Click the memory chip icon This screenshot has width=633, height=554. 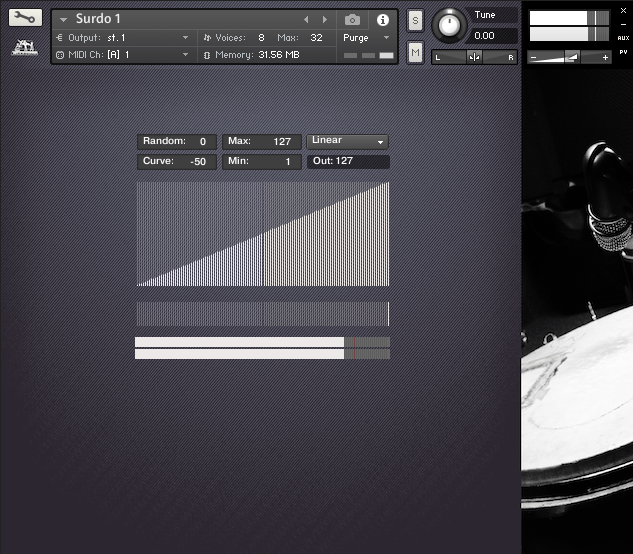(x=207, y=55)
